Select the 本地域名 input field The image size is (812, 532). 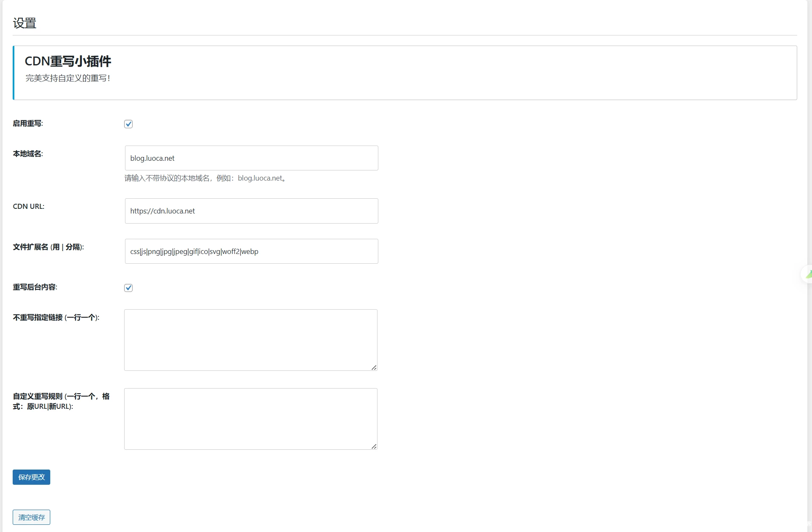[251, 158]
